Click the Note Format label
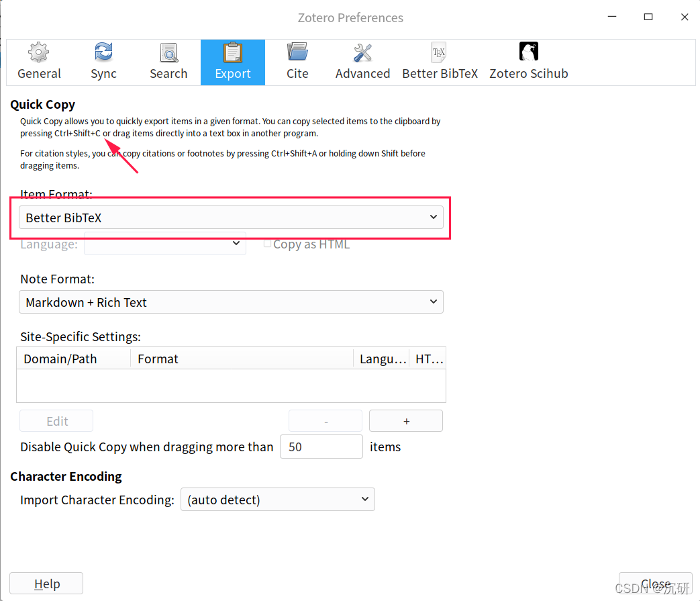The height and width of the screenshot is (601, 700). pyautogui.click(x=58, y=279)
